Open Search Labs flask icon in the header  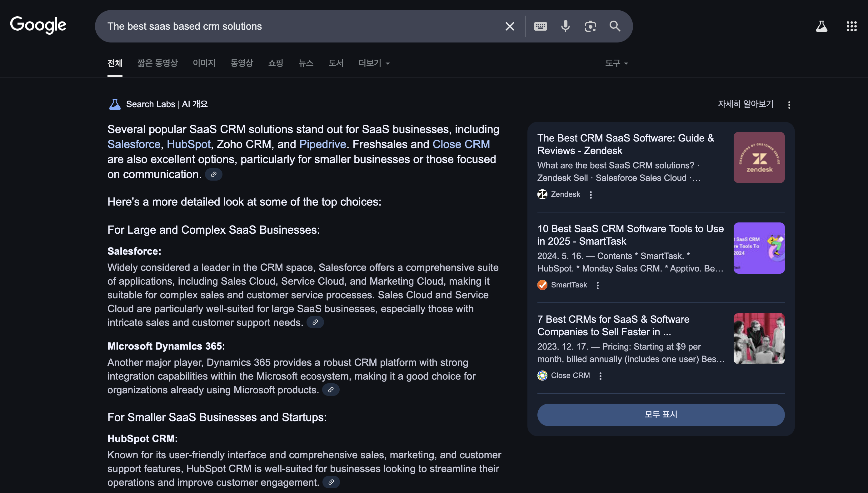[821, 26]
